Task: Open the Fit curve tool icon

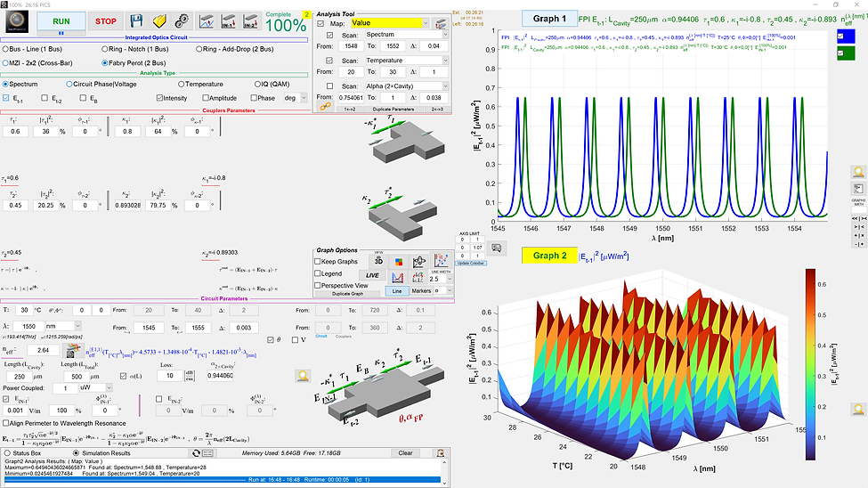Action: 441,260
